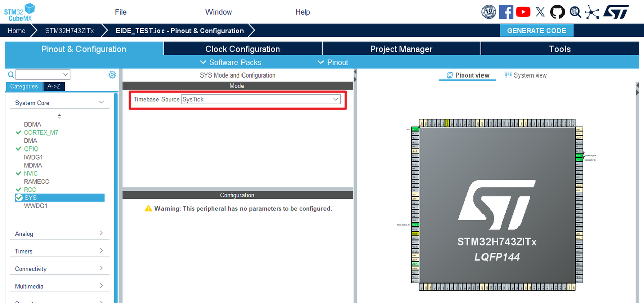This screenshot has height=303, width=644.
Task: Select the Categories tab
Action: (24, 86)
